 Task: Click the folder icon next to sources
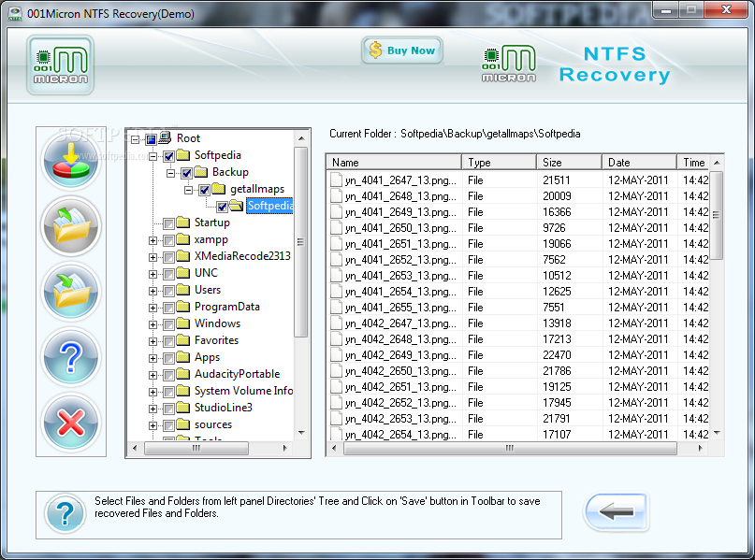(x=183, y=424)
